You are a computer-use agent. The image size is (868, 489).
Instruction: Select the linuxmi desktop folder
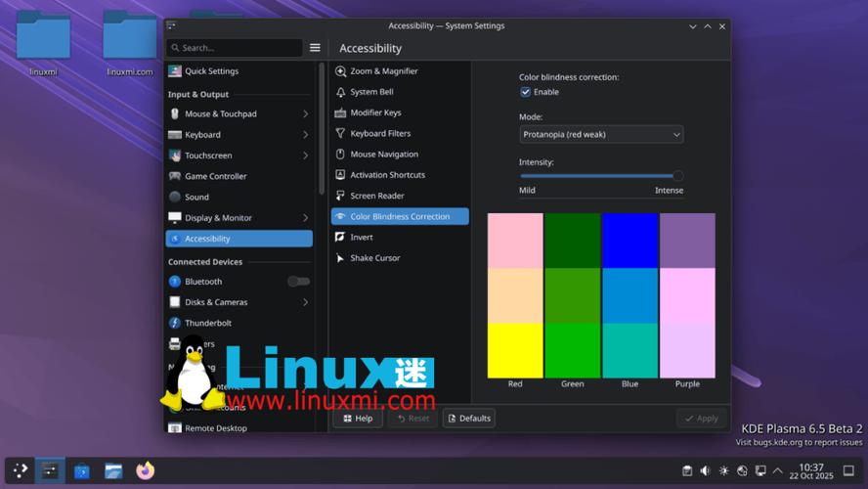(43, 43)
